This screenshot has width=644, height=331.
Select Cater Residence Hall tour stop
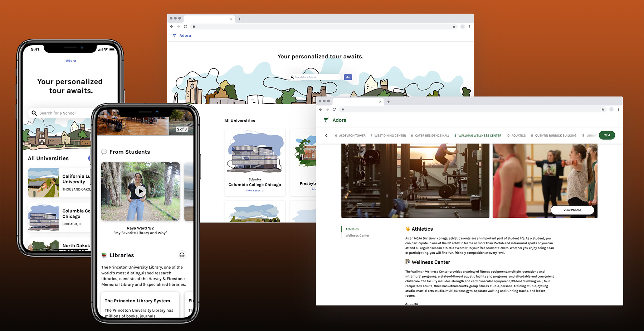(430, 136)
